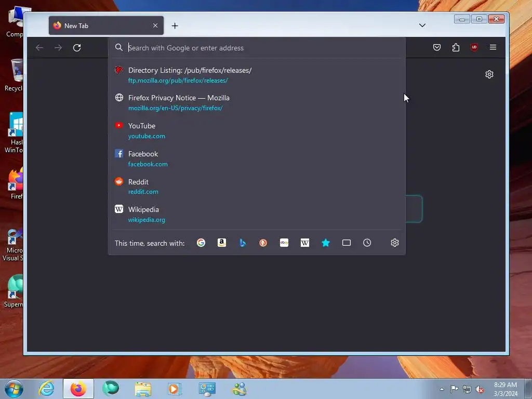Image resolution: width=532 pixels, height=399 pixels.
Task: Open the muted volume tray icon
Action: coord(480,390)
